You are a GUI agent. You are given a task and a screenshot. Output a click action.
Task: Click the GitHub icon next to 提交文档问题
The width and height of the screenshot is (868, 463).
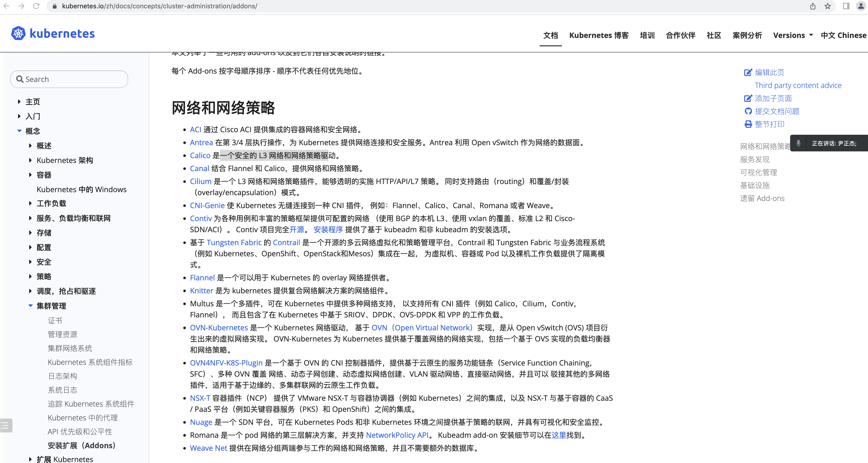point(748,111)
